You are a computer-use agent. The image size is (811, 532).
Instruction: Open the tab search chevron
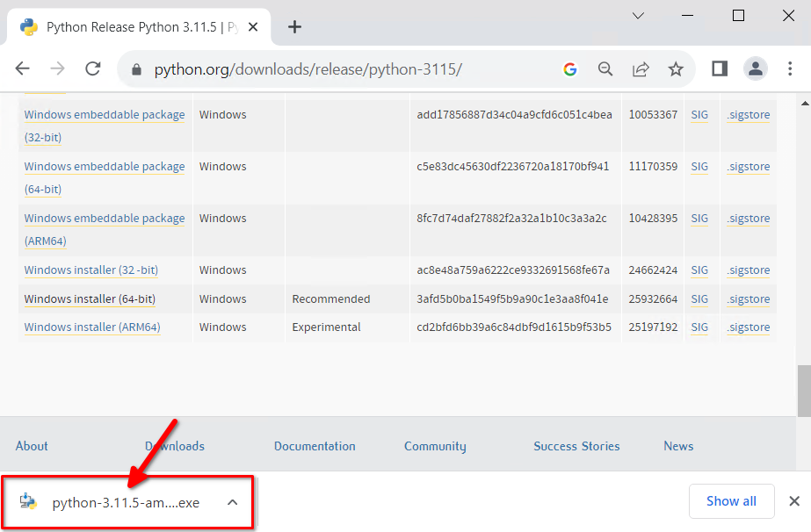638,16
